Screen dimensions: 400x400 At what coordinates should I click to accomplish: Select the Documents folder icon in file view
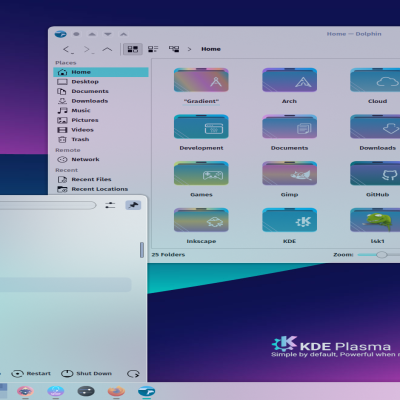[289, 127]
